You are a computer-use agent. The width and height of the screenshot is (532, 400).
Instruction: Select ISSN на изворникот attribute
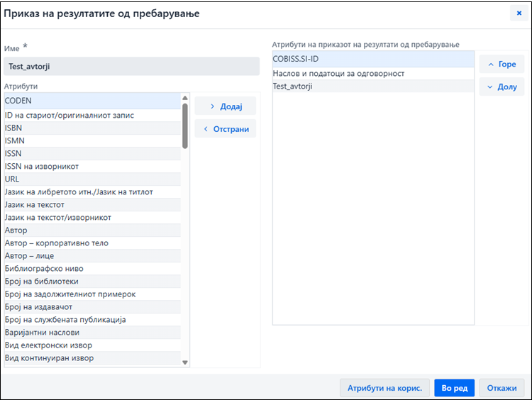click(93, 166)
